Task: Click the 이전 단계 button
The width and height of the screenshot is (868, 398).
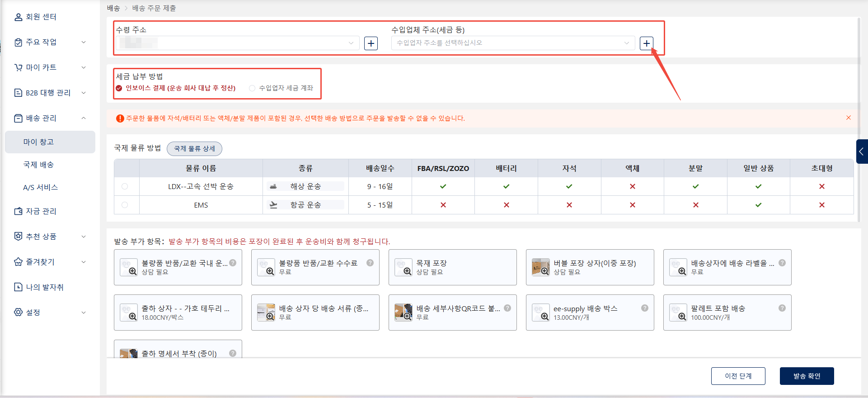Action: [x=738, y=376]
